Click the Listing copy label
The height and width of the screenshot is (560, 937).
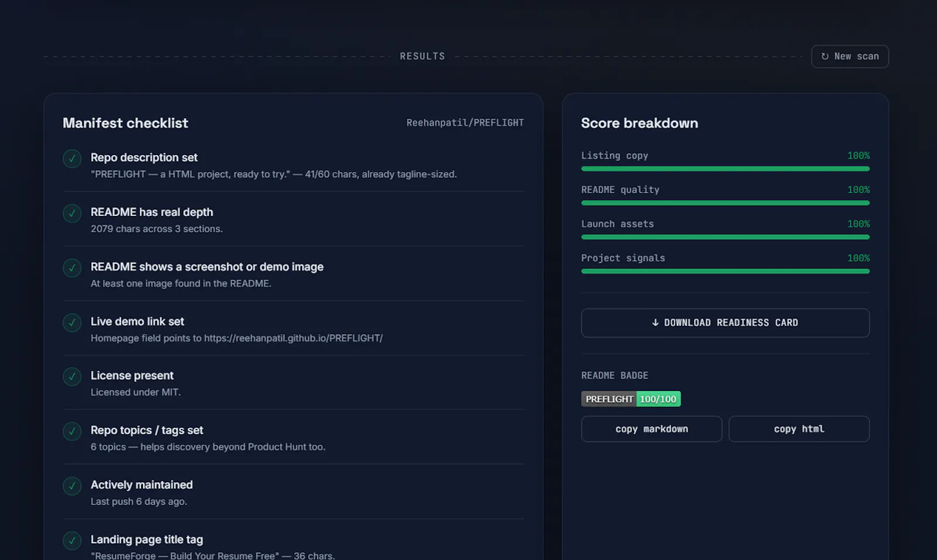(x=614, y=156)
